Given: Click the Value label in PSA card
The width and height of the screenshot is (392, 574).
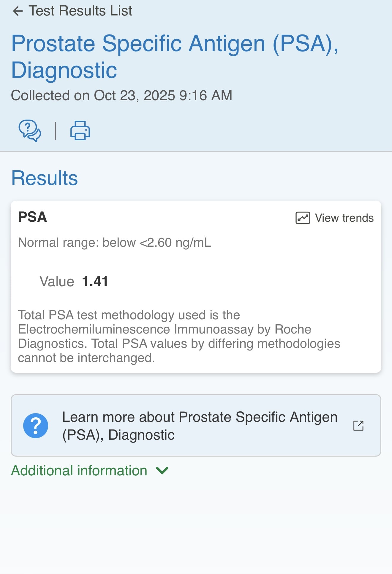Looking at the screenshot, I should pos(57,281).
